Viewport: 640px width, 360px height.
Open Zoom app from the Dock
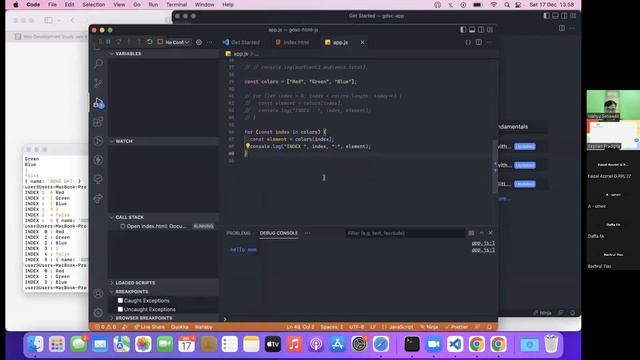433,344
